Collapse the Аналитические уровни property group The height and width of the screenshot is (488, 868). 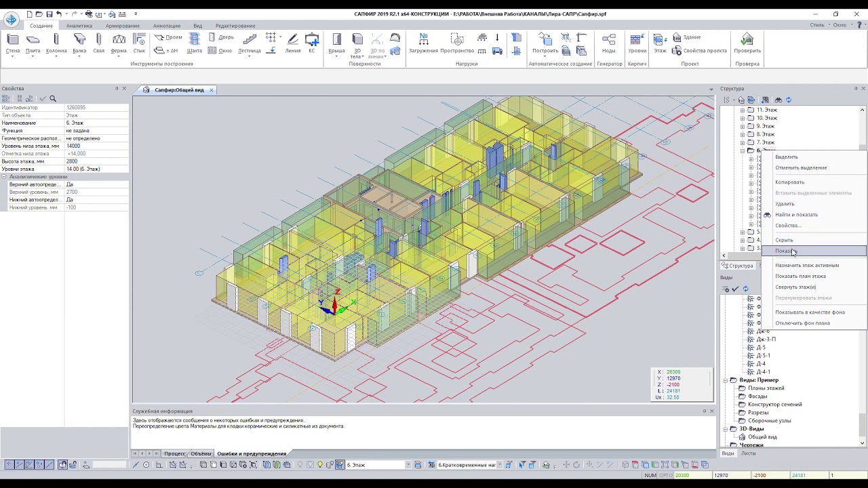coord(3,176)
